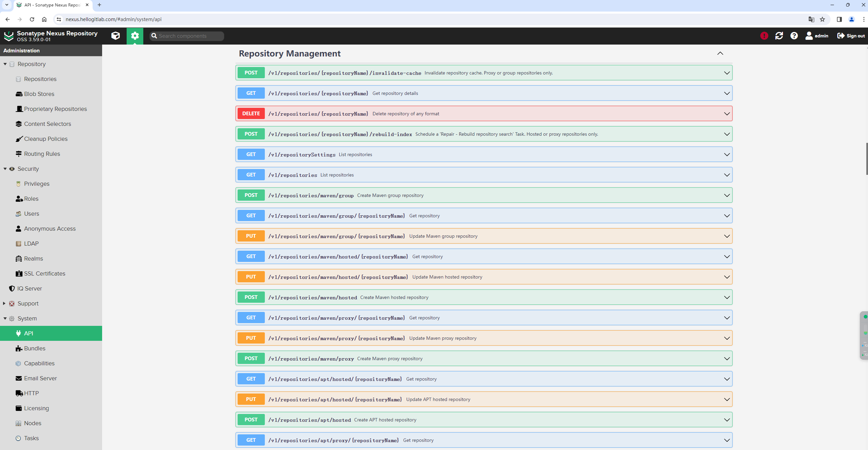868x450 pixels.
Task: Open Content Selectors
Action: pos(48,124)
